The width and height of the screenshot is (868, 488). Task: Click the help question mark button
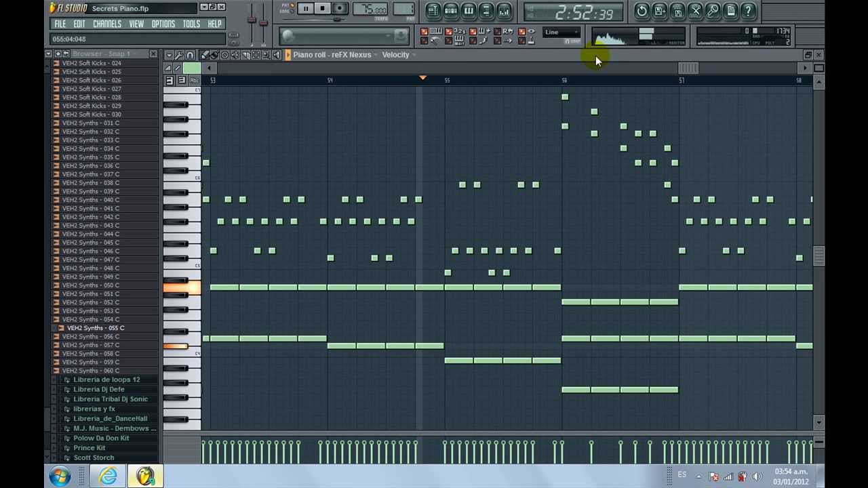click(748, 11)
